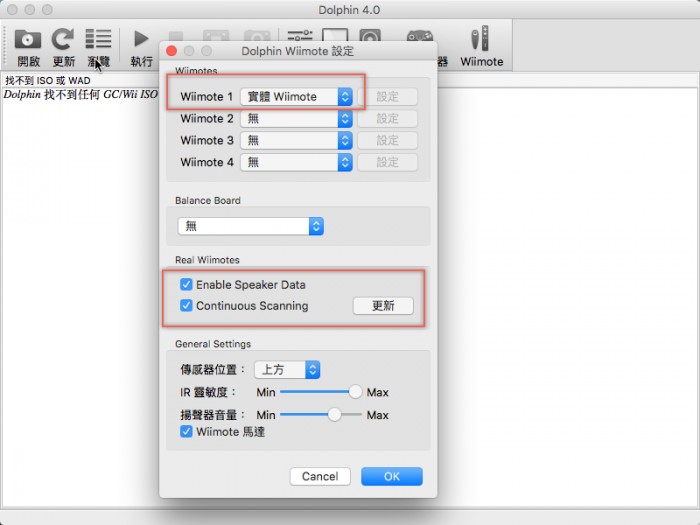Click 設定 button for Wiimote 1
The image size is (700, 525).
click(388, 97)
